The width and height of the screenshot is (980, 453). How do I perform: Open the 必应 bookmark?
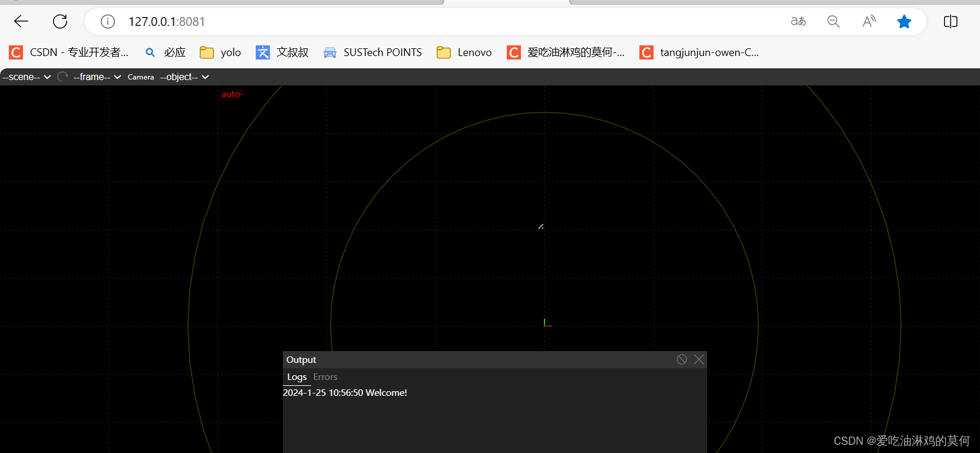165,52
